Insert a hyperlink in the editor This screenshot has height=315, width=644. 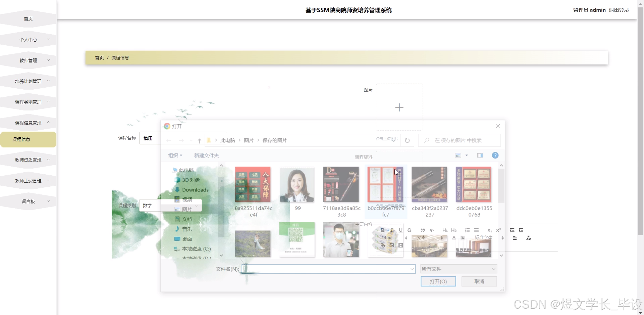click(x=383, y=245)
